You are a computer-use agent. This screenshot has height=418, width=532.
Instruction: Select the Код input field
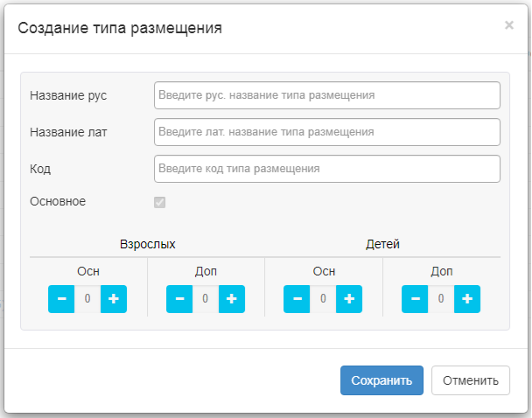pyautogui.click(x=326, y=168)
